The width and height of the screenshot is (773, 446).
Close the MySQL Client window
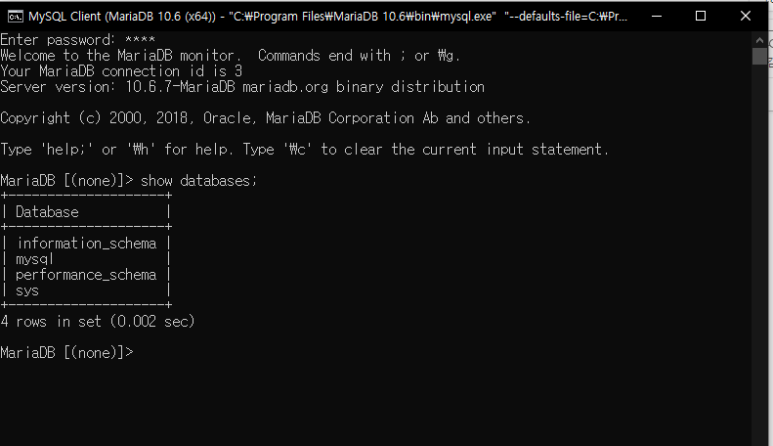pos(745,16)
